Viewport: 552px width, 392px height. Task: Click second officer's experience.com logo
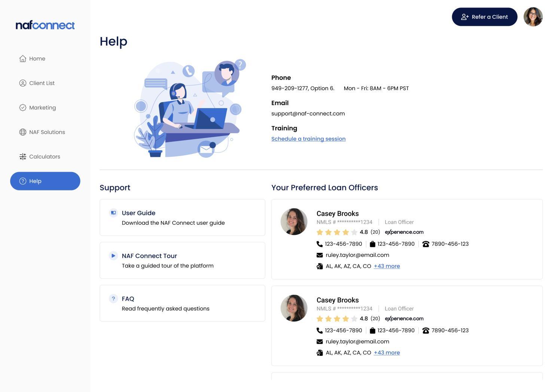pos(404,319)
